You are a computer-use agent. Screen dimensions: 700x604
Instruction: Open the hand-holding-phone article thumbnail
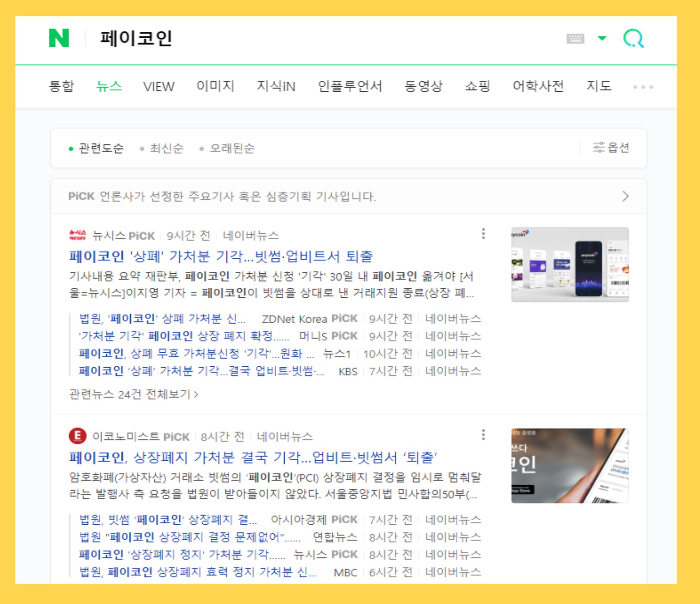[570, 466]
